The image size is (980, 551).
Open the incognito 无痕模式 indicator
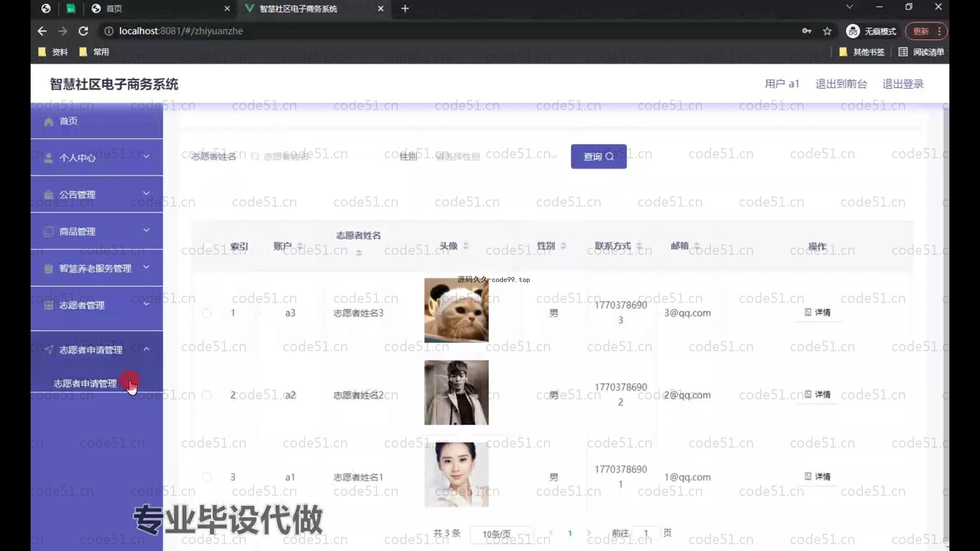(871, 31)
